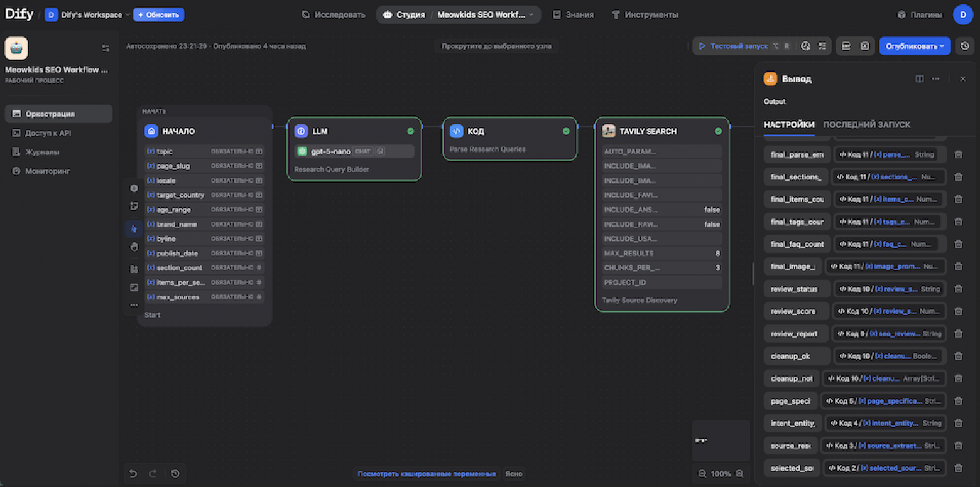Open variable selector for review_report
Image resolution: width=980 pixels, height=487 pixels.
890,334
